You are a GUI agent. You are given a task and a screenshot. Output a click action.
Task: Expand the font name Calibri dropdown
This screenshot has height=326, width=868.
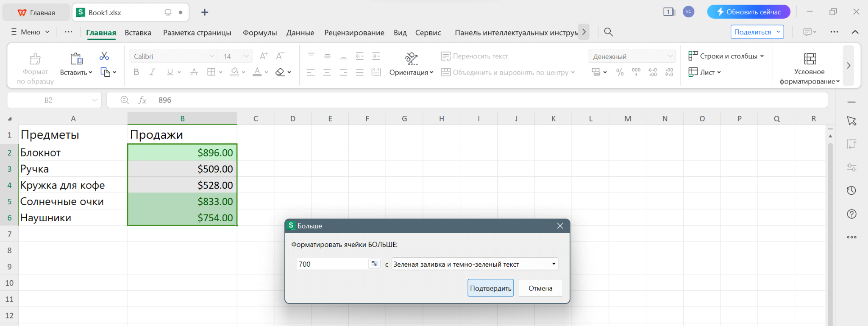click(x=211, y=56)
